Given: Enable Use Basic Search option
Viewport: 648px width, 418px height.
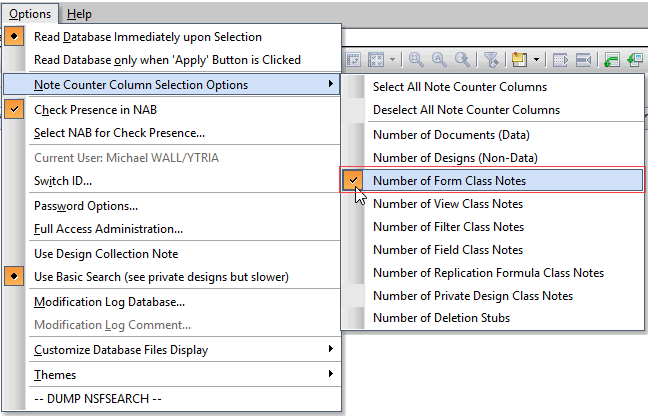Looking at the screenshot, I should pyautogui.click(x=161, y=276).
